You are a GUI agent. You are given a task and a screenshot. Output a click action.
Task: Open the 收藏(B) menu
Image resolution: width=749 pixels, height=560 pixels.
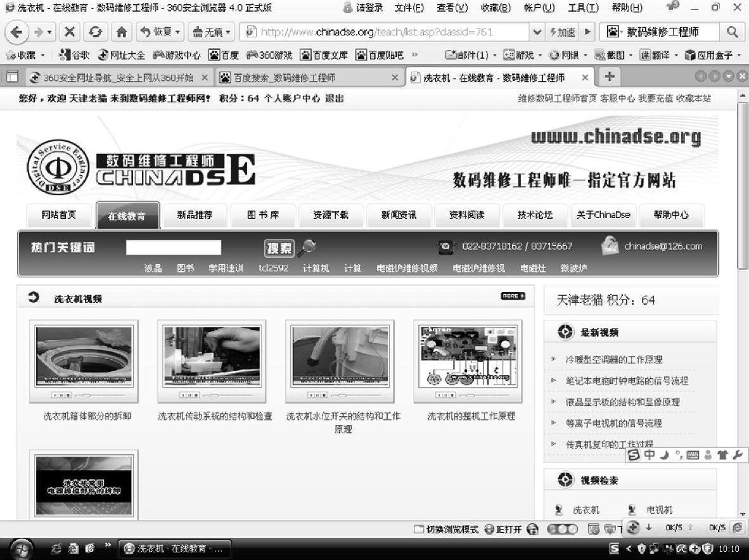pyautogui.click(x=496, y=8)
